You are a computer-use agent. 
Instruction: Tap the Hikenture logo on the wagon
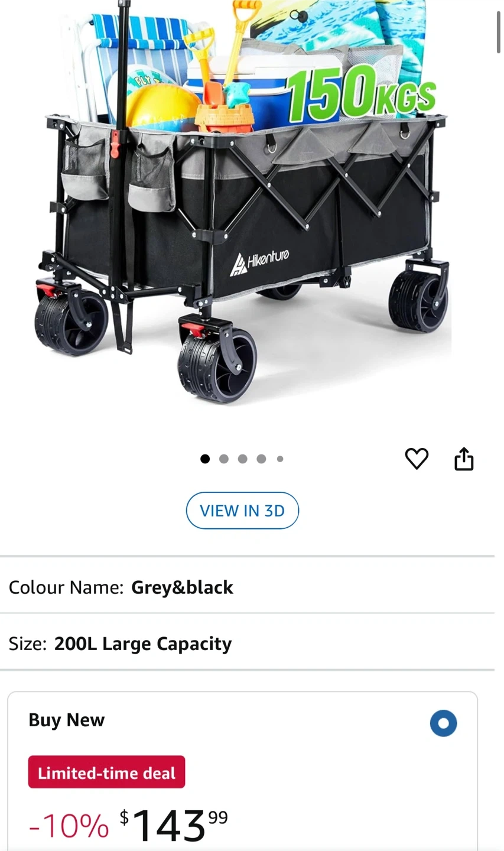coord(259,262)
